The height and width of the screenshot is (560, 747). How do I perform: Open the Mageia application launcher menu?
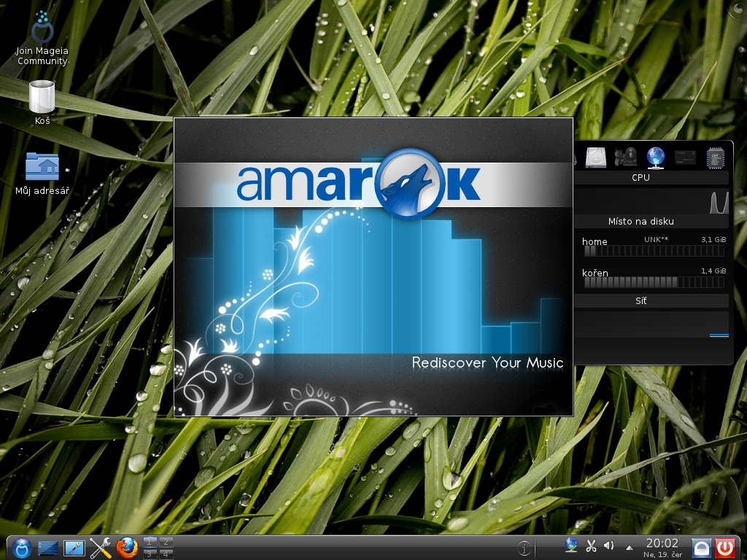(21, 548)
